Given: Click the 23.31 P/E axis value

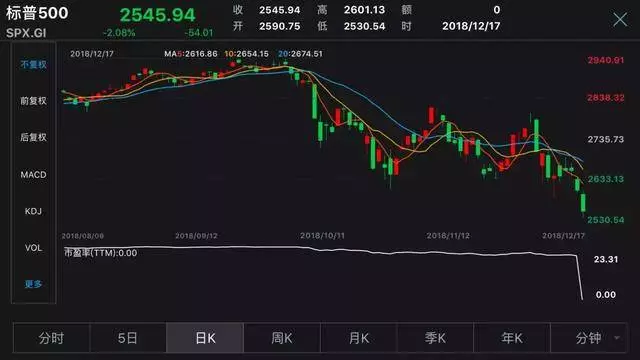Looking at the screenshot, I should [606, 260].
